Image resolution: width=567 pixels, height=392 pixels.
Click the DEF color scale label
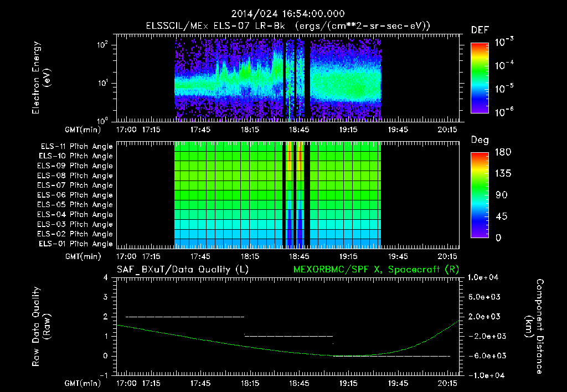pyautogui.click(x=480, y=30)
